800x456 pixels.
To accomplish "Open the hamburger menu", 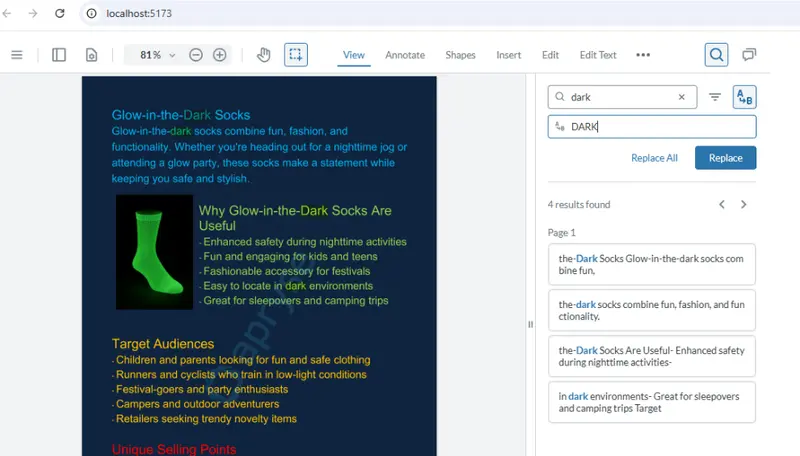I will coord(17,55).
